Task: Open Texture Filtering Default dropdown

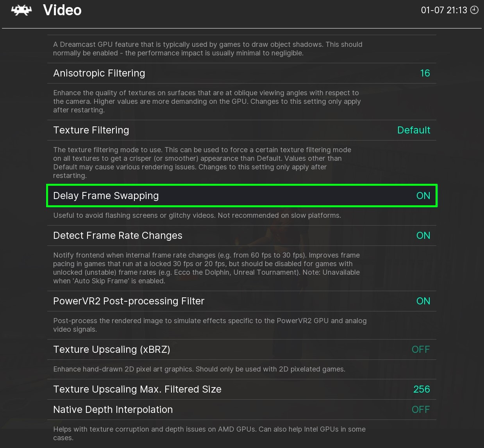Action: pyautogui.click(x=414, y=130)
